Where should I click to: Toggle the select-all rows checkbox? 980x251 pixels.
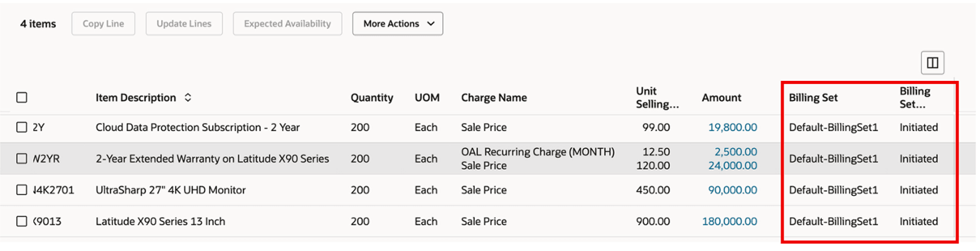pos(22,98)
